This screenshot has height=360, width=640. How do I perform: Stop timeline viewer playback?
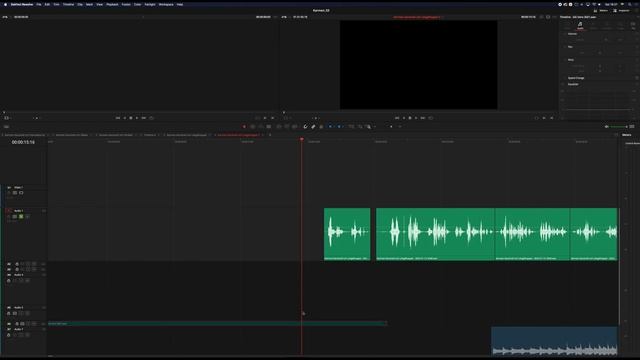tap(410, 118)
